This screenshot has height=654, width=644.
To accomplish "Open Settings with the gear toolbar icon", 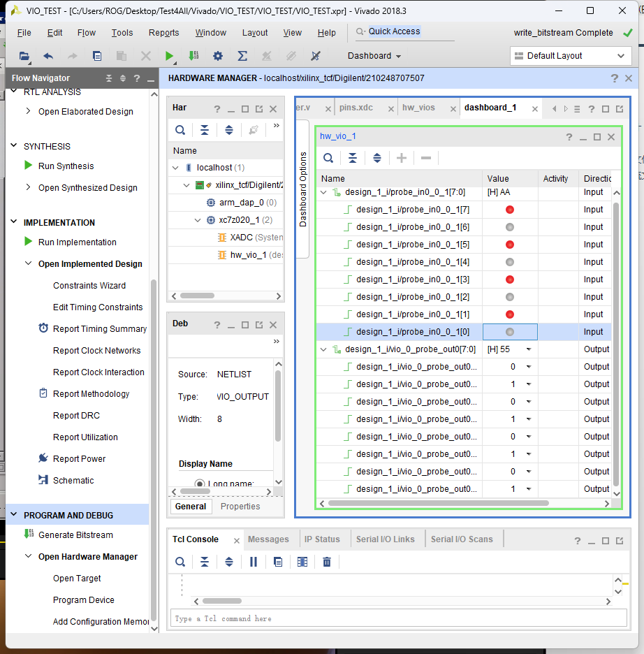I will 218,56.
